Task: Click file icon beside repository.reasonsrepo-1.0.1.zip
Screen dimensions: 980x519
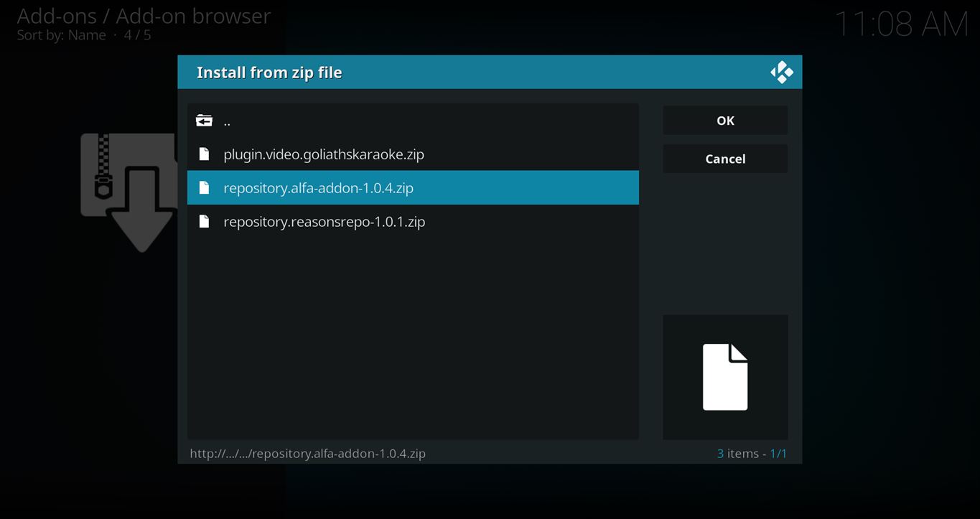Action: [x=204, y=222]
